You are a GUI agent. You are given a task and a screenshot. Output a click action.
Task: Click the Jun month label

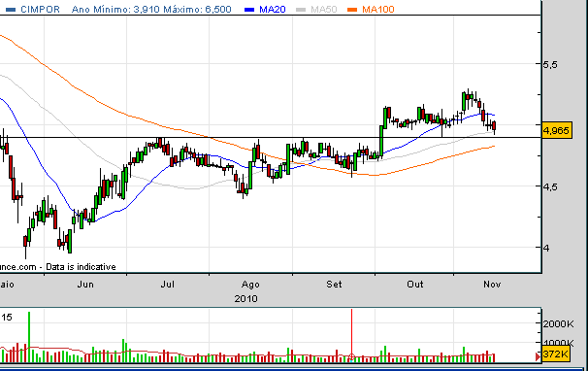pos(85,285)
